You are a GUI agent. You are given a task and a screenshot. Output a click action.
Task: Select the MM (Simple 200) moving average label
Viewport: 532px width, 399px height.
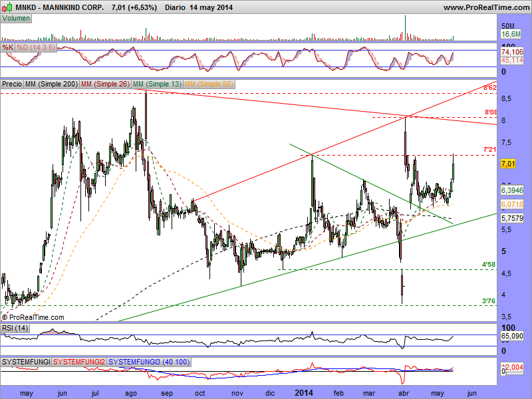click(x=52, y=84)
